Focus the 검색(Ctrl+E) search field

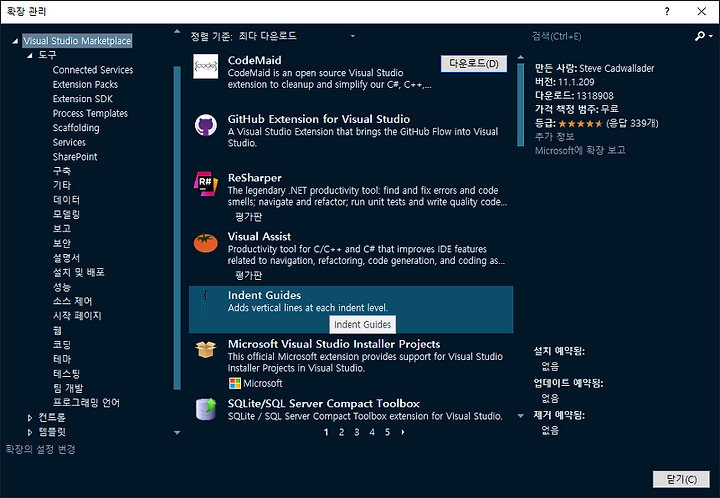tap(611, 36)
